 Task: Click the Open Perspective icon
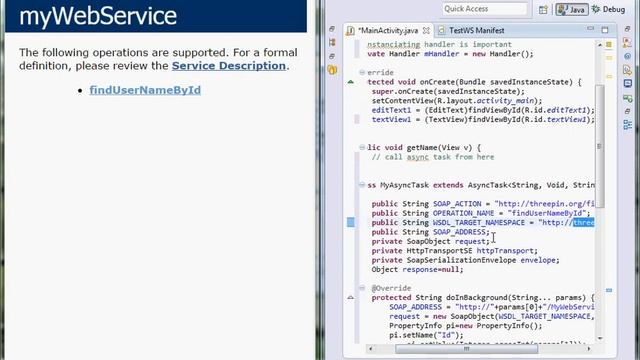pos(543,9)
